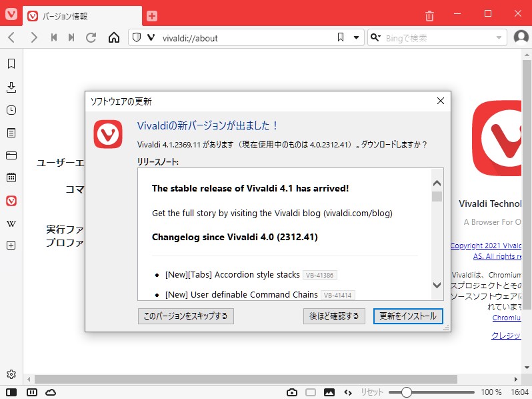Click the page vertical scrollbar
This screenshot has width=532, height=399.
(527, 184)
